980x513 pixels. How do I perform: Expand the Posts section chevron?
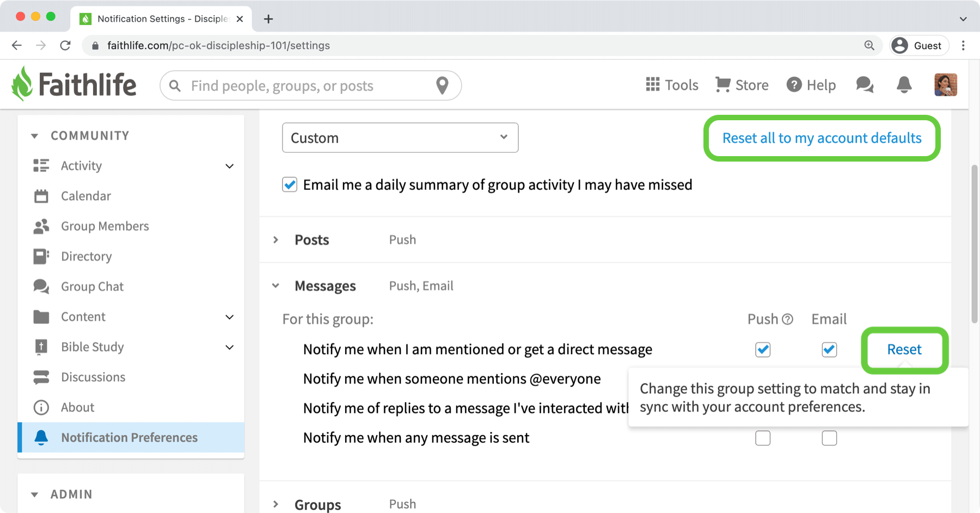click(x=276, y=240)
